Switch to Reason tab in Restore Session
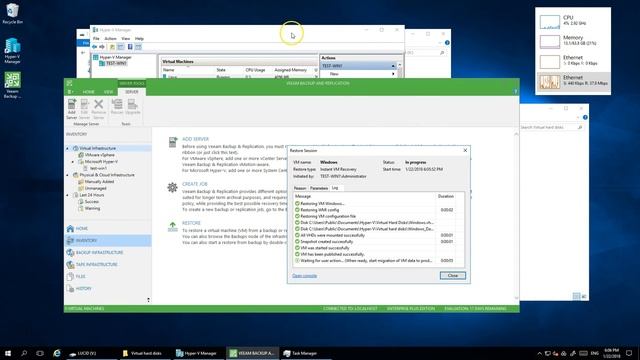 300,188
